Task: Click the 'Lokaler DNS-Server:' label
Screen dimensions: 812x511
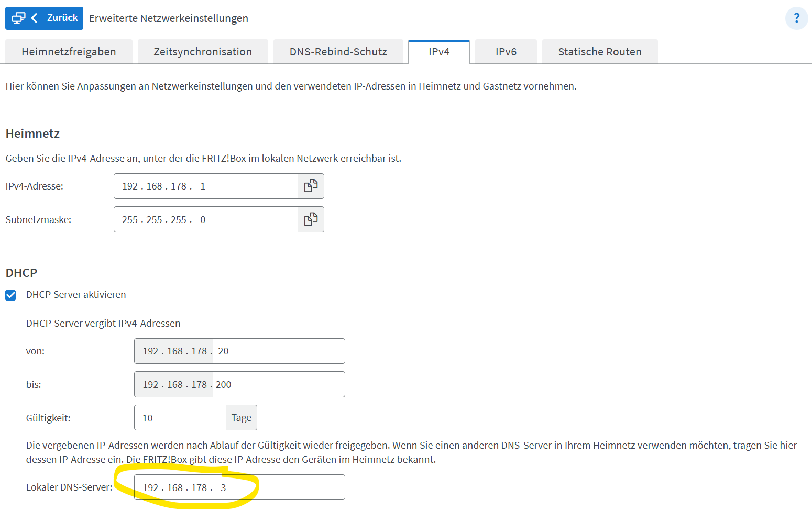Action: [x=69, y=487]
